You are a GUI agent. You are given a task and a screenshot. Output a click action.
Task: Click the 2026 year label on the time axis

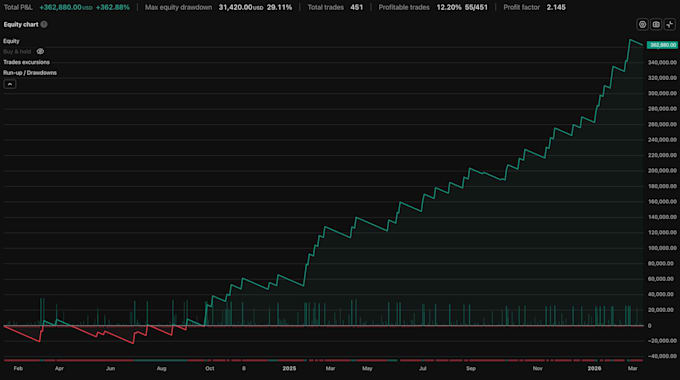(x=594, y=369)
